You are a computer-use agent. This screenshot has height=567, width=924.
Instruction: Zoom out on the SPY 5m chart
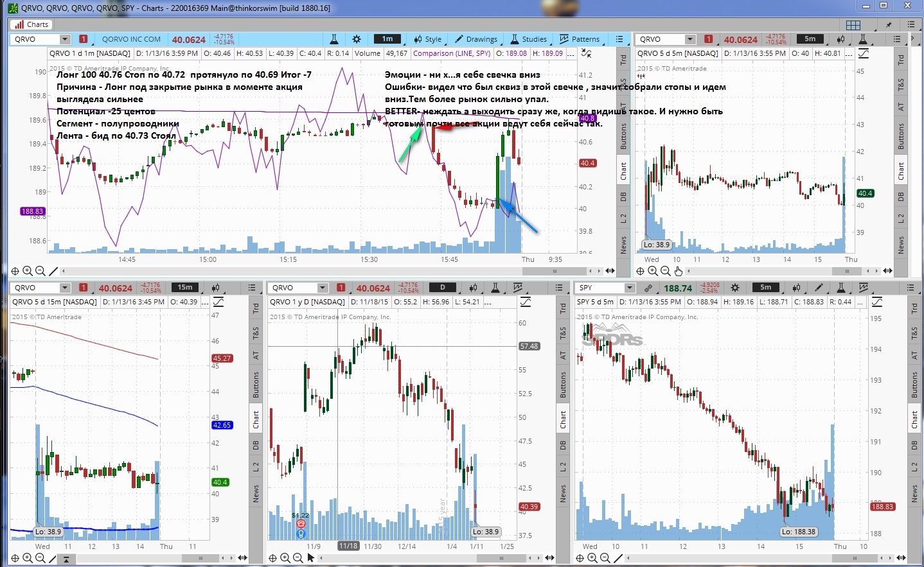click(x=605, y=558)
